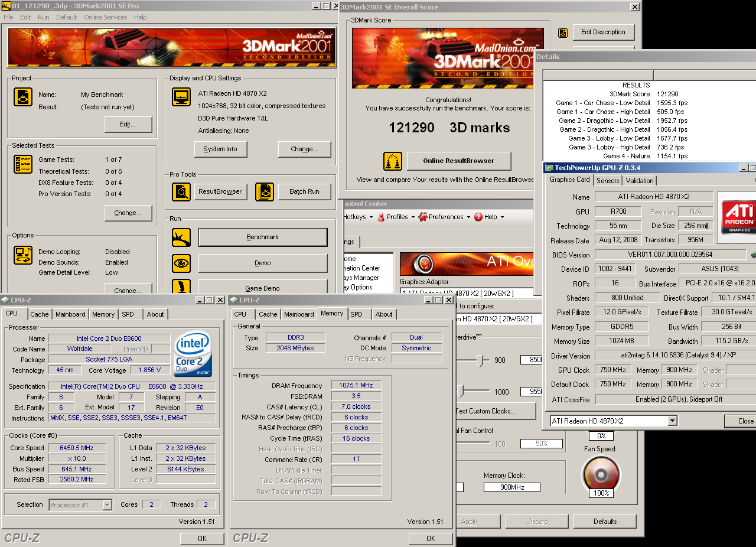Screen dimensions: 756x547
Task: Expand the Profiles menu arrow
Action: click(412, 217)
